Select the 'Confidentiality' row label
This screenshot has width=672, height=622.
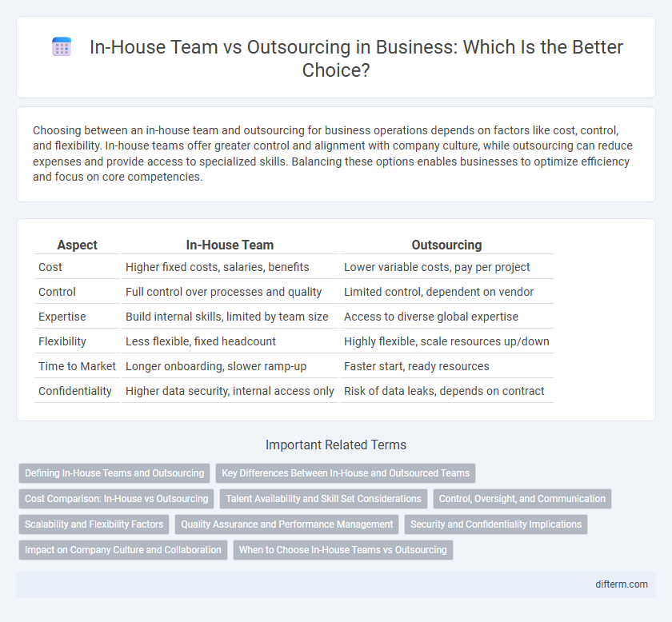click(x=75, y=391)
